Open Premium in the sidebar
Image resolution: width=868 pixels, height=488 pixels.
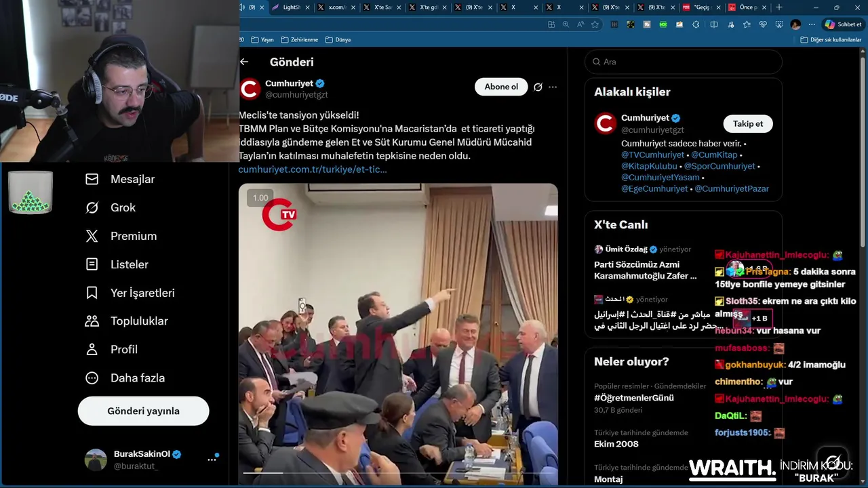(121, 236)
